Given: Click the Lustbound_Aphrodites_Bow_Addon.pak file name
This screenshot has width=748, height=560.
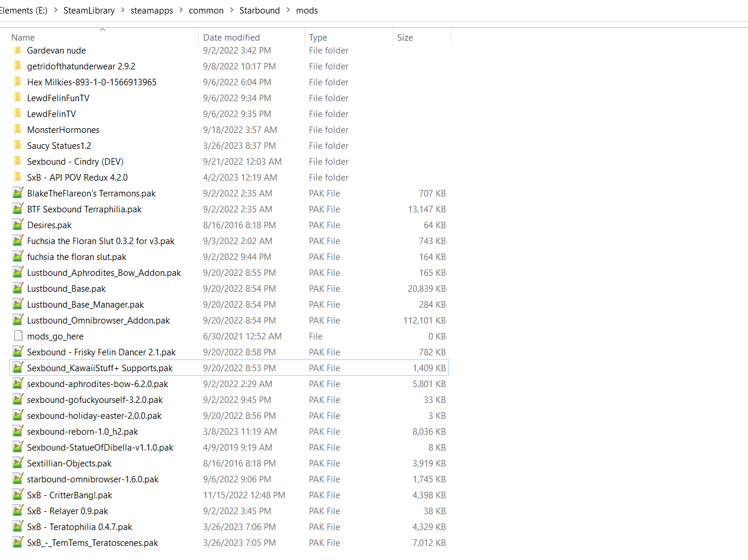Looking at the screenshot, I should click(104, 272).
